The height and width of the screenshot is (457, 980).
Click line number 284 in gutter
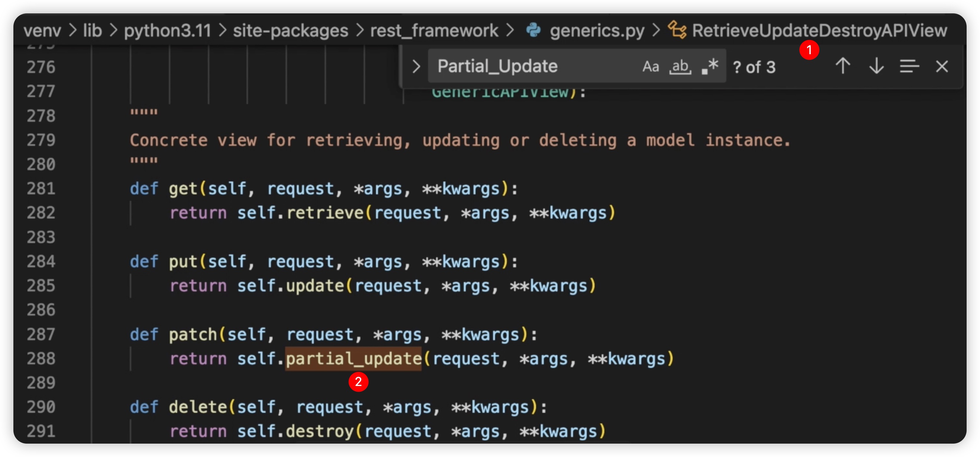[41, 262]
